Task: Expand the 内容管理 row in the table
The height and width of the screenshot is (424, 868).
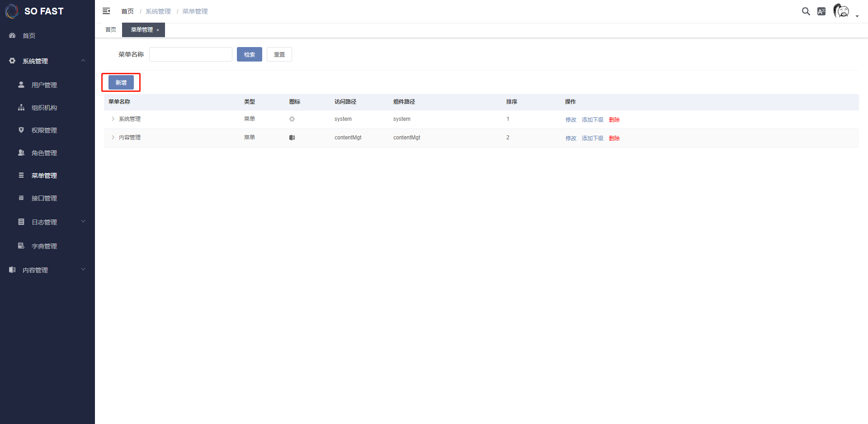Action: (113, 138)
